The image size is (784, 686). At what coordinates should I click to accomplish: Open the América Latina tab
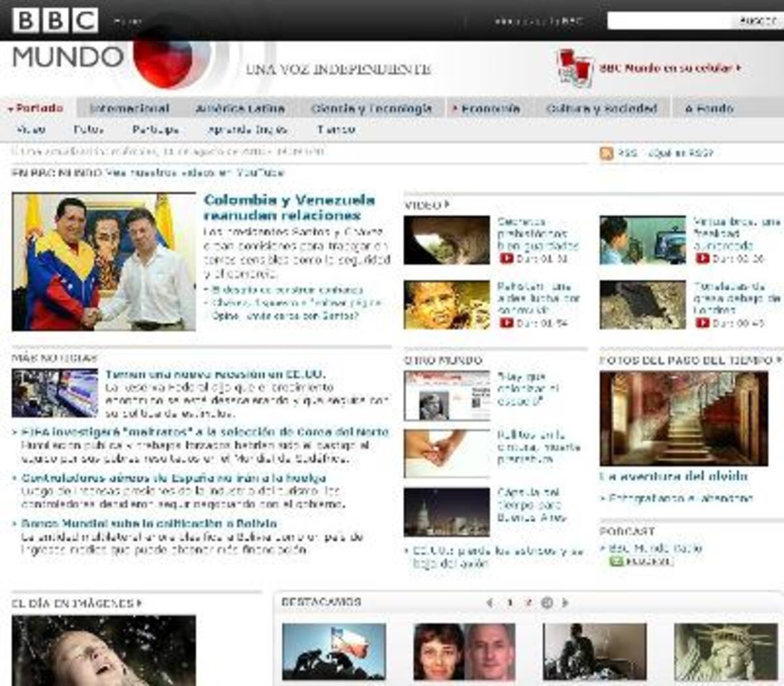240,108
